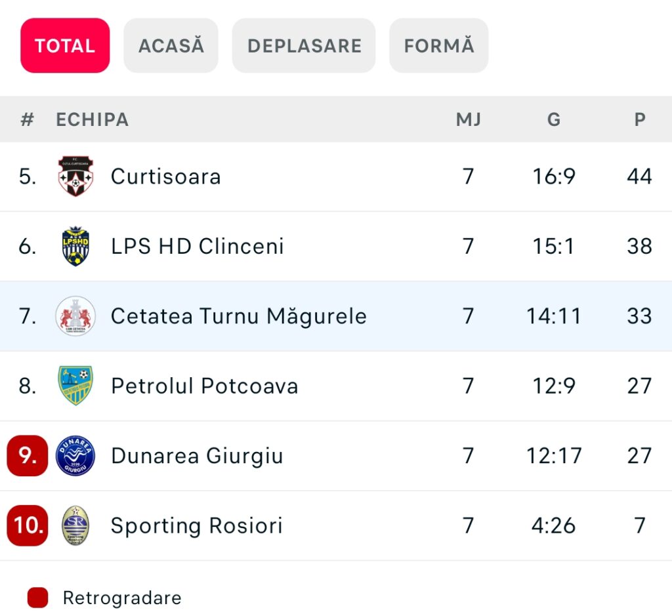This screenshot has height=616, width=672.
Task: Sort by the P points column header
Action: click(640, 119)
